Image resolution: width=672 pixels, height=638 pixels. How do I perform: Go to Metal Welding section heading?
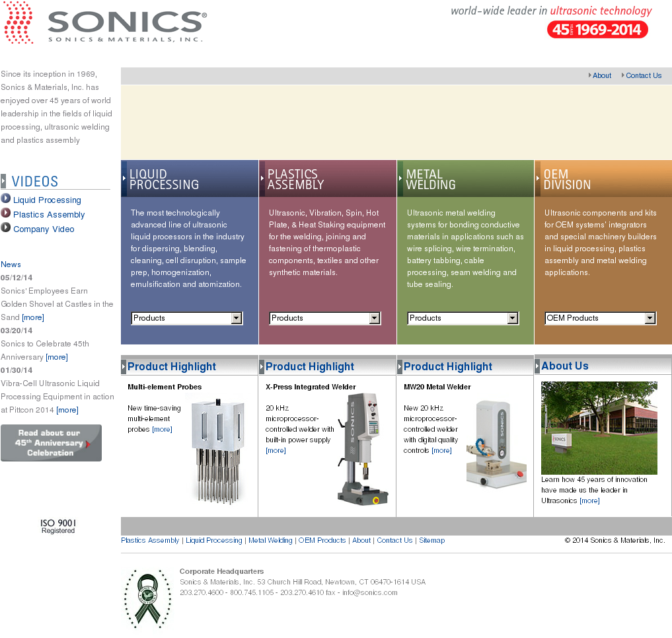(x=431, y=179)
